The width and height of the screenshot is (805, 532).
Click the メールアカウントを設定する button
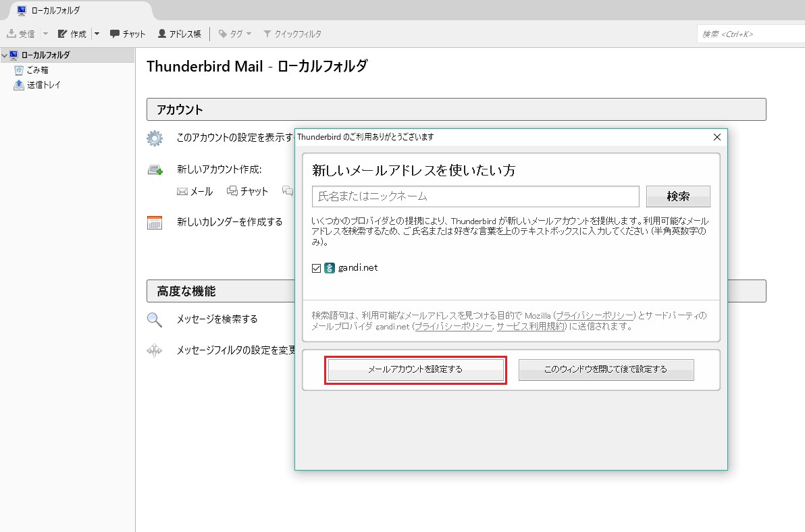415,369
